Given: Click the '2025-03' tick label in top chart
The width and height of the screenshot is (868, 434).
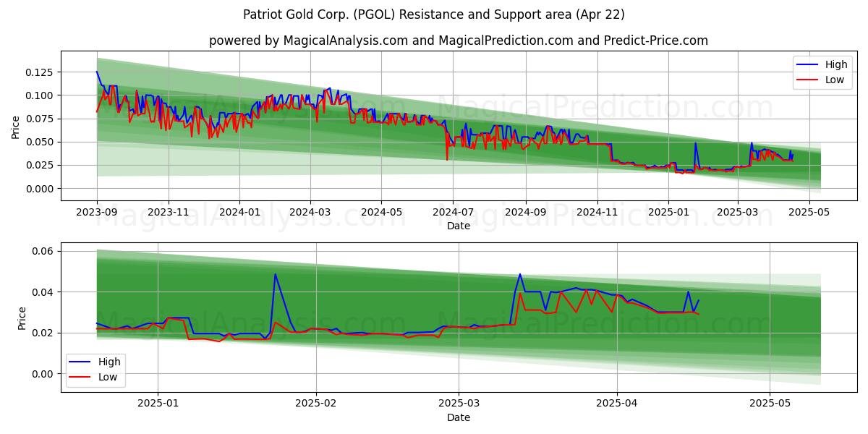Looking at the screenshot, I should pos(737,211).
